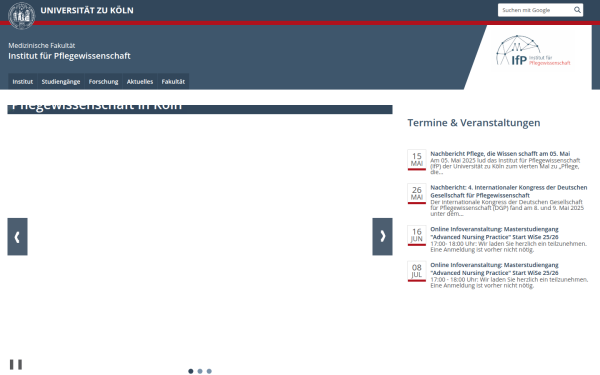600x375 pixels.
Task: Click the UNIVERSITÄT ZU KÖLN title
Action: point(87,10)
